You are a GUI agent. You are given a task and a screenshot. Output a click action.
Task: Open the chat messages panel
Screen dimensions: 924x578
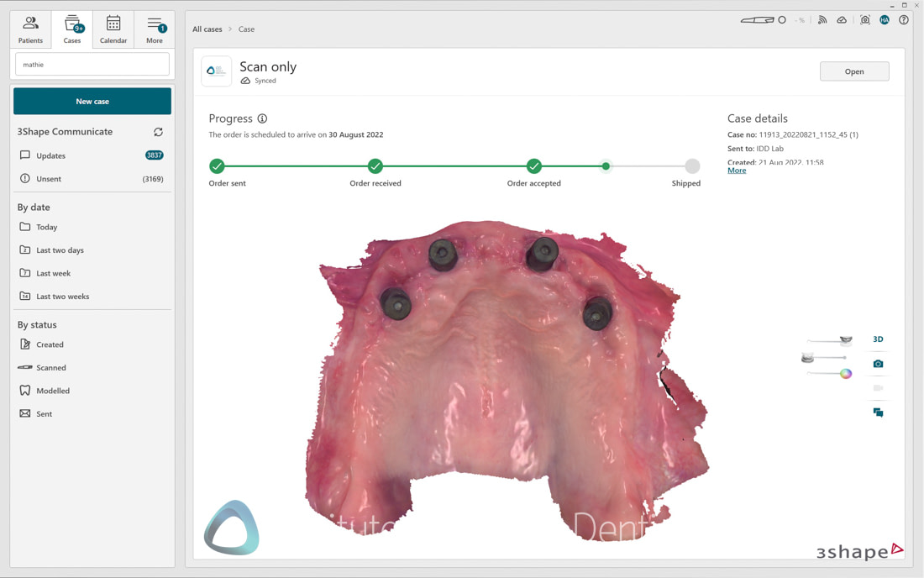(877, 412)
